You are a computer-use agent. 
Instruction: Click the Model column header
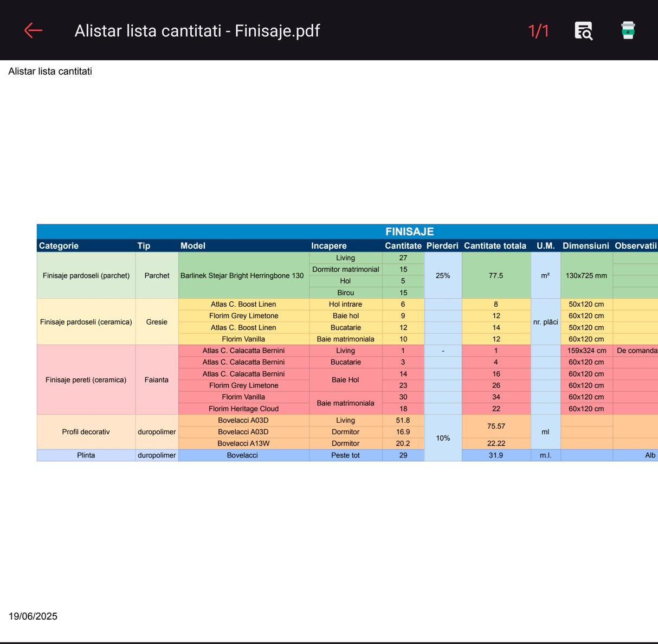pos(244,246)
